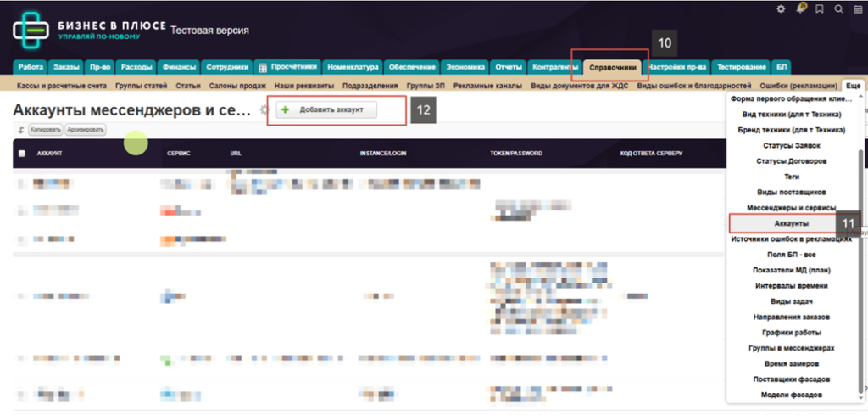Image resolution: width=868 pixels, height=415 pixels.
Task: Open notifications bell with badge
Action: click(x=801, y=9)
